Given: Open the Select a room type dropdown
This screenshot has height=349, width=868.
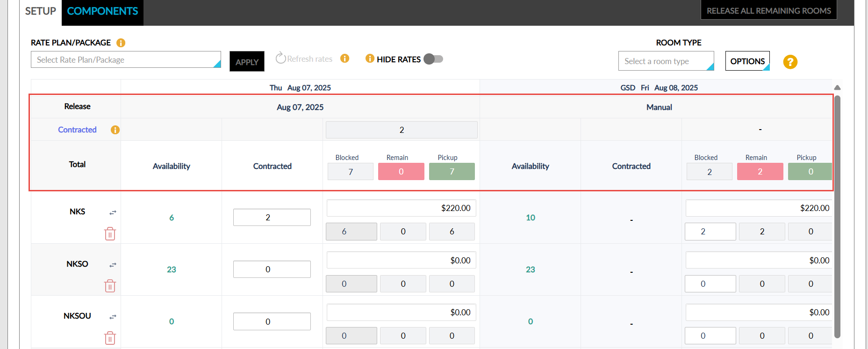Looking at the screenshot, I should tap(666, 61).
